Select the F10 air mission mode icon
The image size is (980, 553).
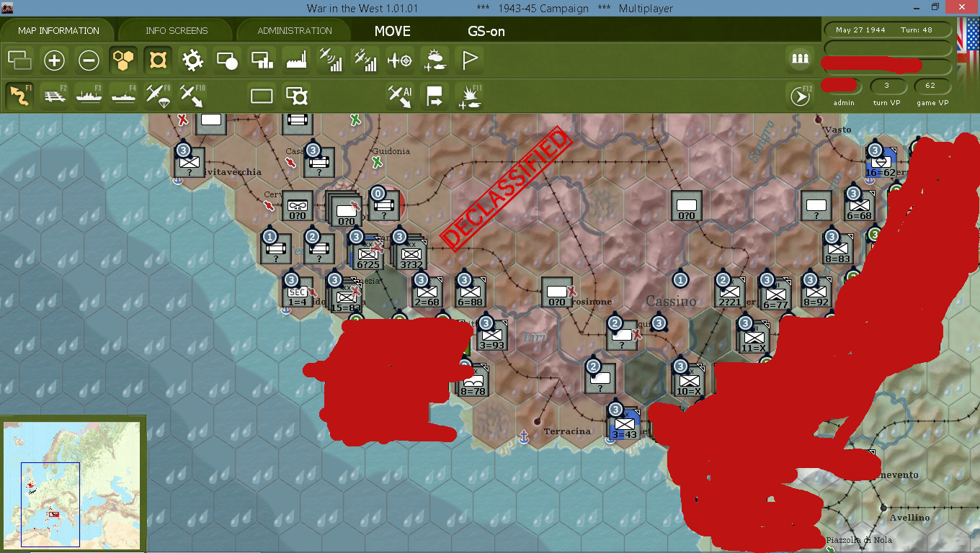pos(192,96)
